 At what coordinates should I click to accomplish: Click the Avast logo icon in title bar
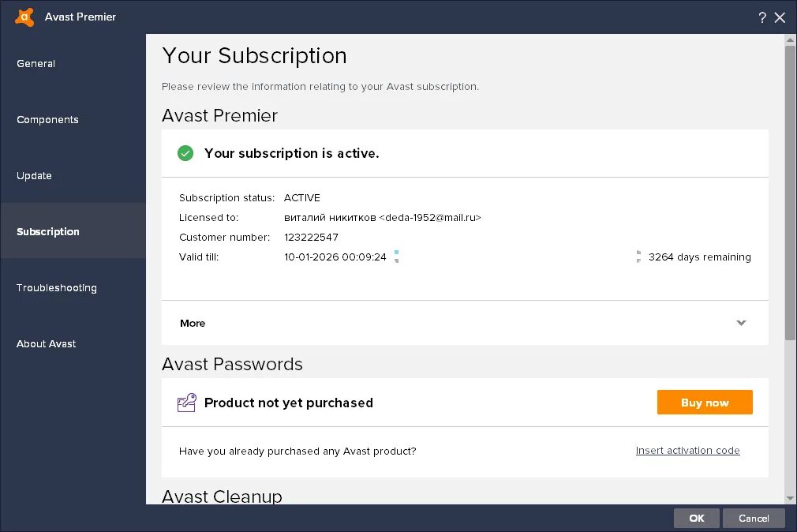click(x=24, y=17)
